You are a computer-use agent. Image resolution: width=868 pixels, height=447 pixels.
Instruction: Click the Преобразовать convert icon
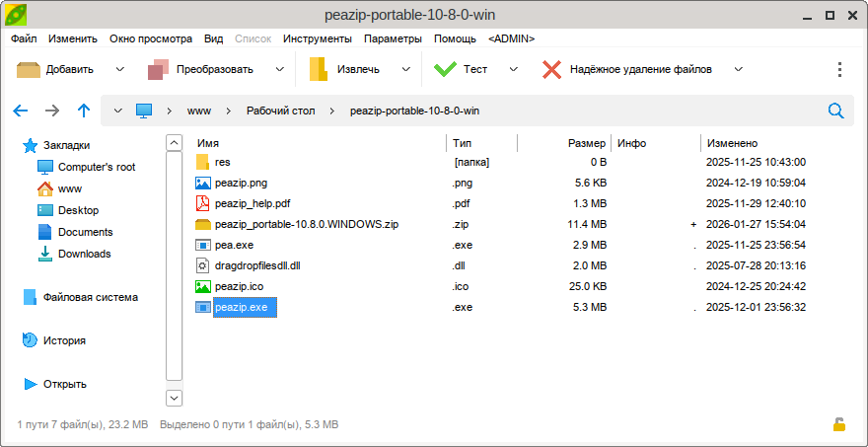pyautogui.click(x=159, y=69)
